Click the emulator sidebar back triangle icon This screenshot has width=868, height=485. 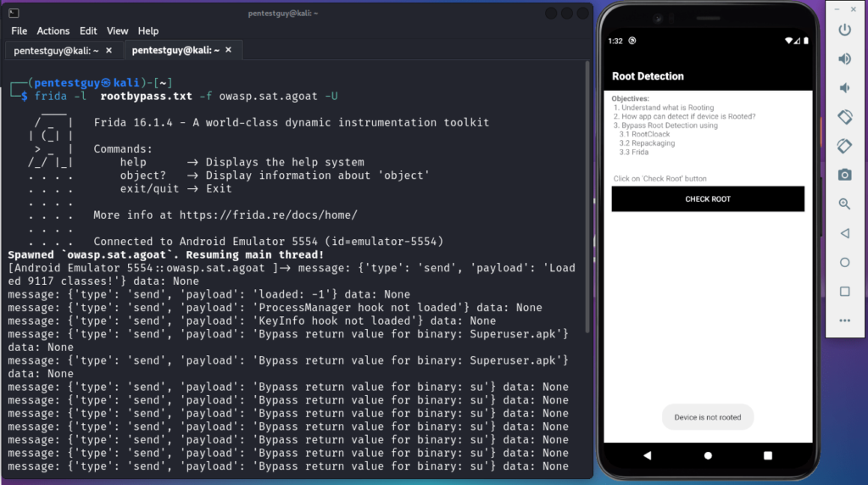point(844,233)
